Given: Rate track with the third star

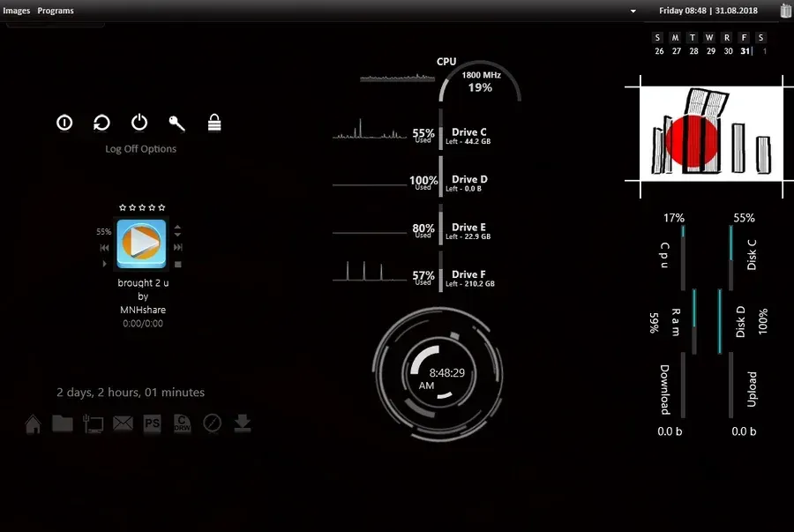Looking at the screenshot, I should point(142,207).
